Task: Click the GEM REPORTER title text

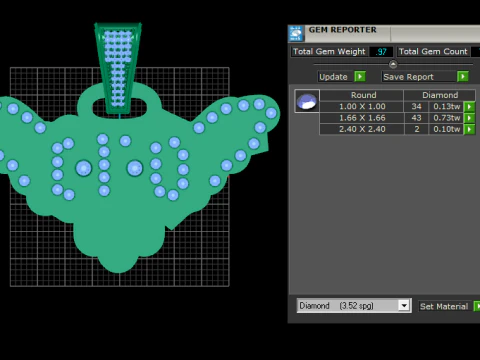Action: [342, 30]
